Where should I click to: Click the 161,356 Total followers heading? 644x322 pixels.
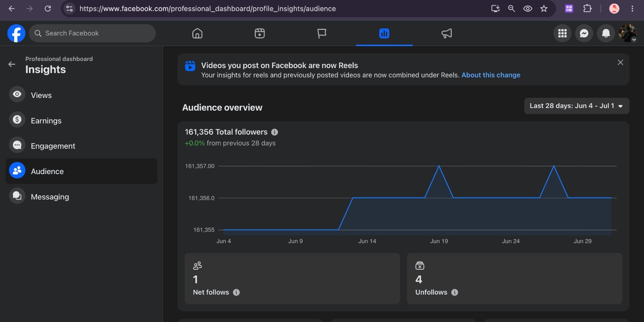[x=226, y=132]
